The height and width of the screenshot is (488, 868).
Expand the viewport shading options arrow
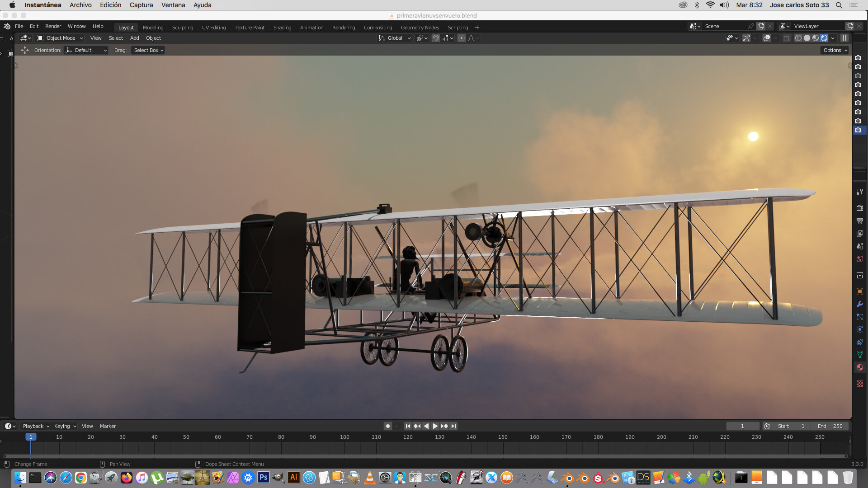(x=833, y=38)
